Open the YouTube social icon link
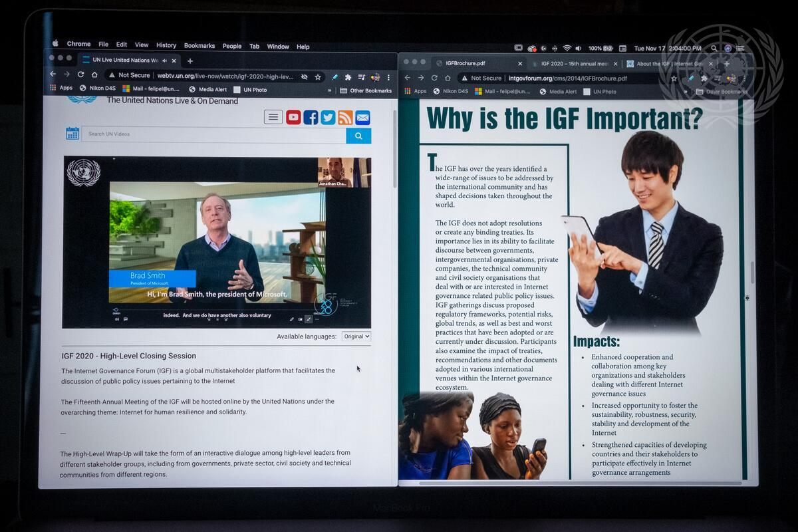The height and width of the screenshot is (532, 798). (293, 118)
